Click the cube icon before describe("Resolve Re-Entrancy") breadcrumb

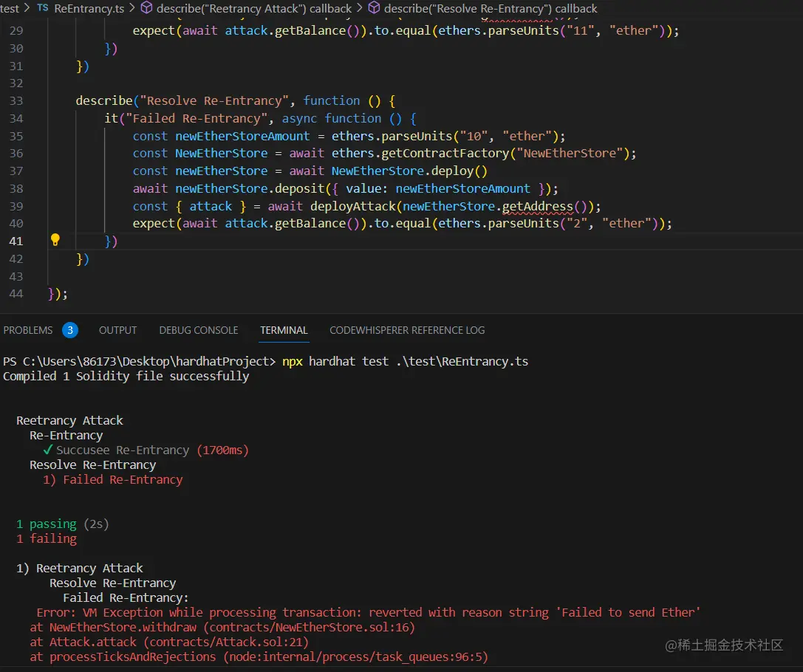pyautogui.click(x=375, y=7)
